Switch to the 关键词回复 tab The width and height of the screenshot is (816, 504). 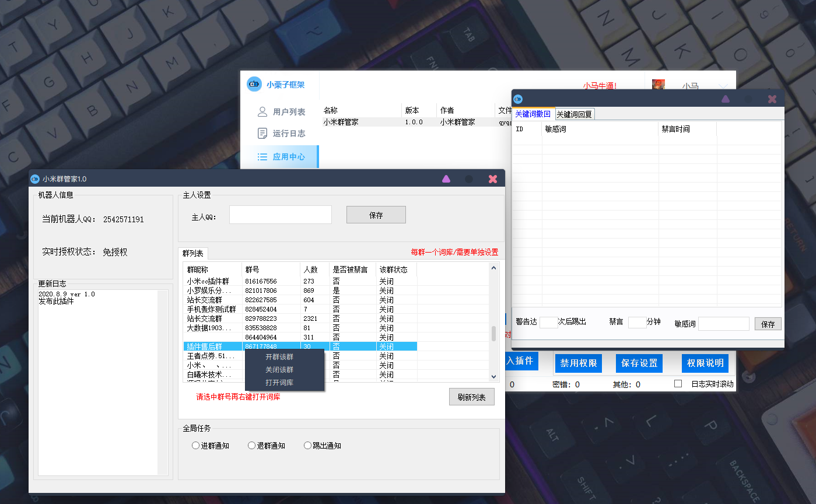click(574, 114)
